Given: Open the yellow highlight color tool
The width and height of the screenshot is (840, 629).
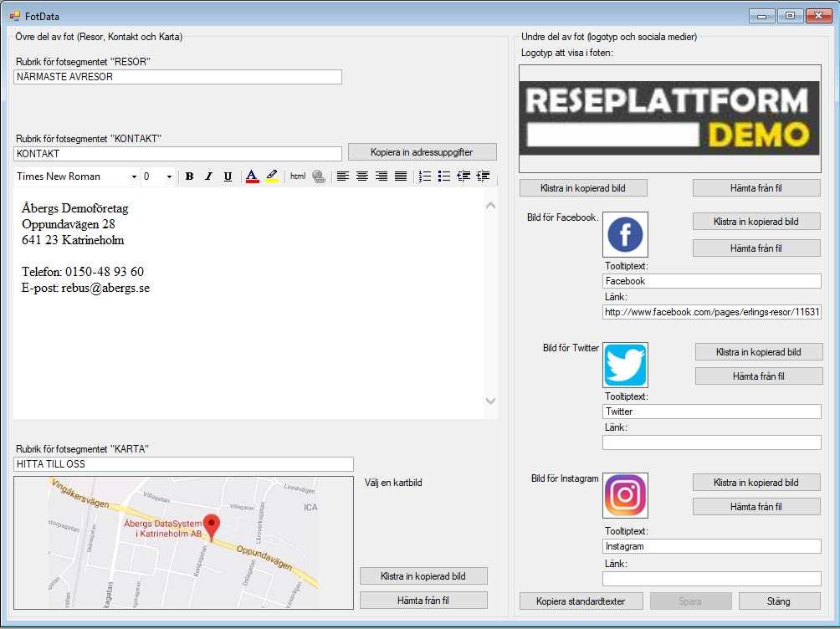Looking at the screenshot, I should (272, 176).
